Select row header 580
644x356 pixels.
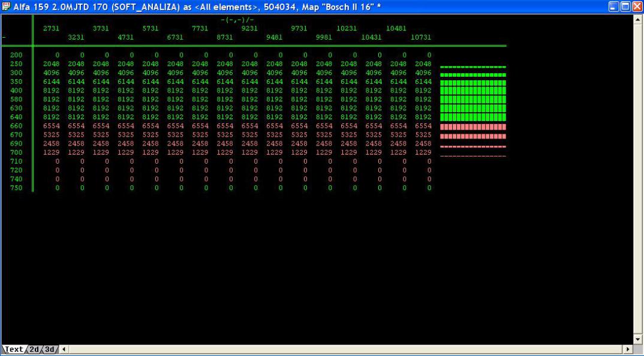pyautogui.click(x=16, y=99)
